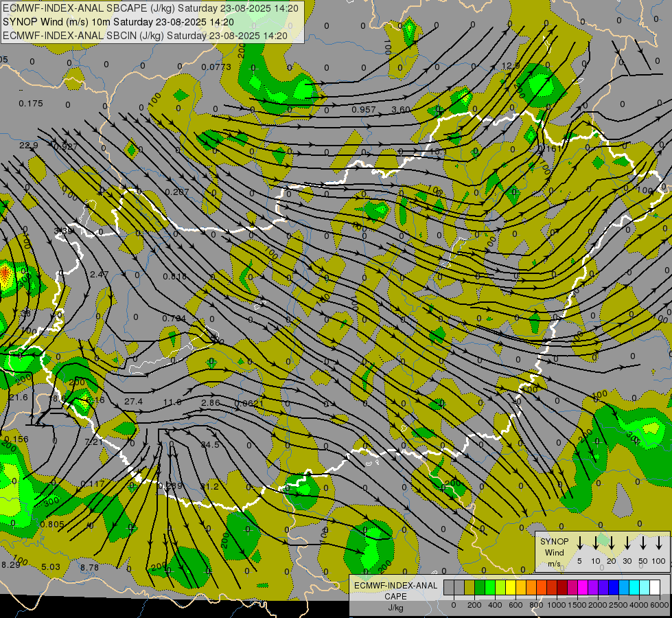Select the SBCAPE title line at the top

tap(150, 8)
